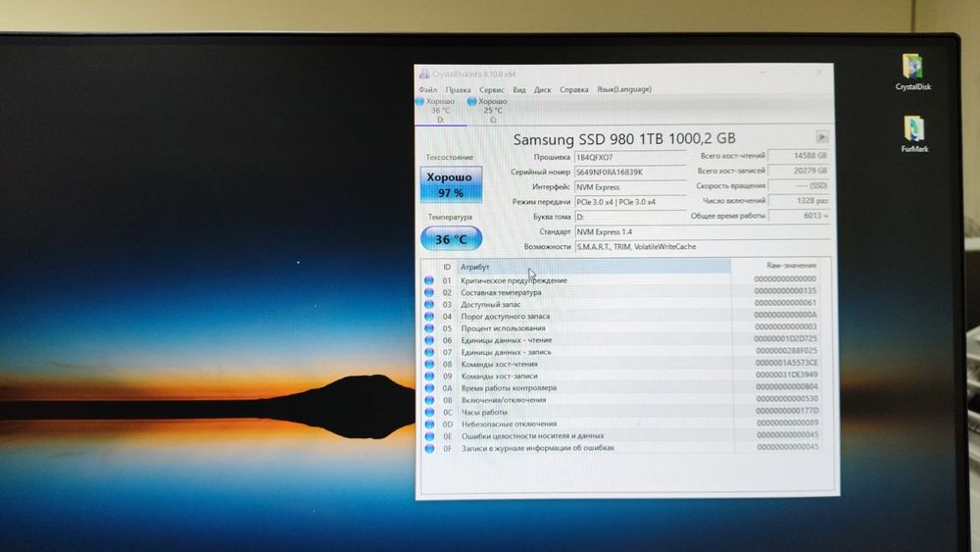Click the NVM Express 1.4 standard field
Image resolution: width=980 pixels, height=552 pixels.
702,232
